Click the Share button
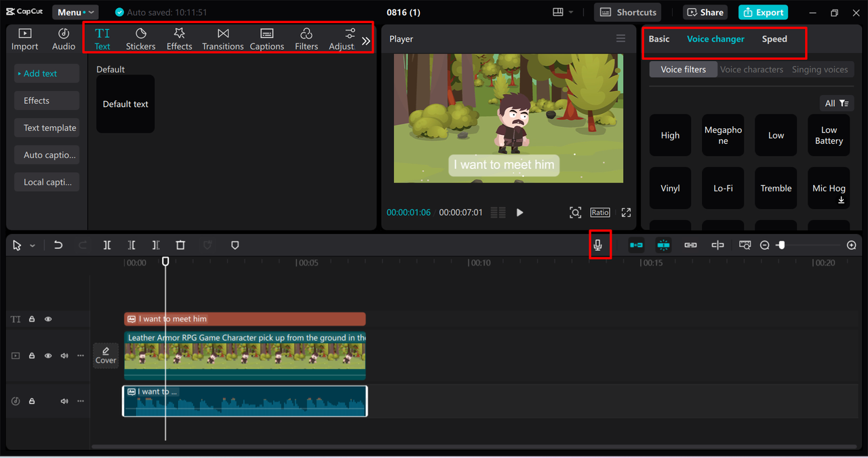868x458 pixels. pos(705,12)
